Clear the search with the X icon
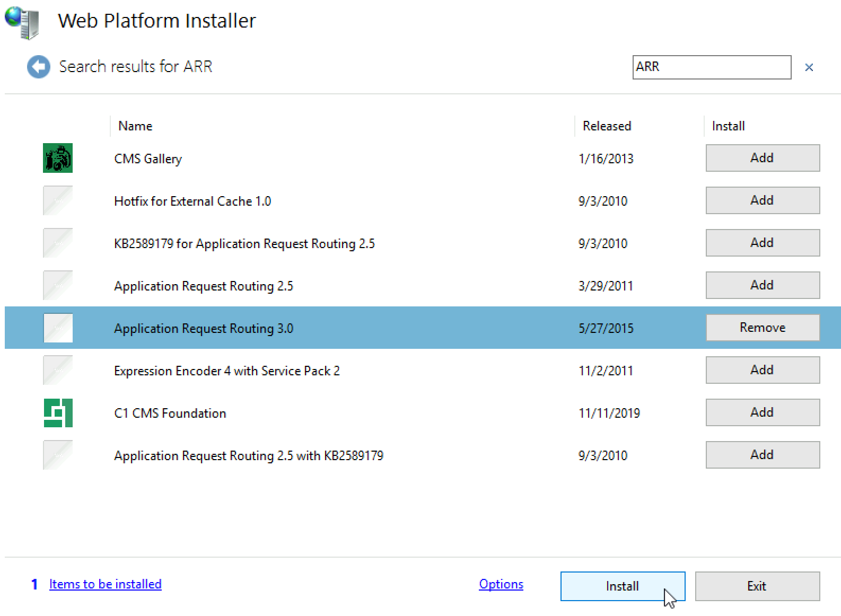The image size is (841, 616). (x=809, y=67)
